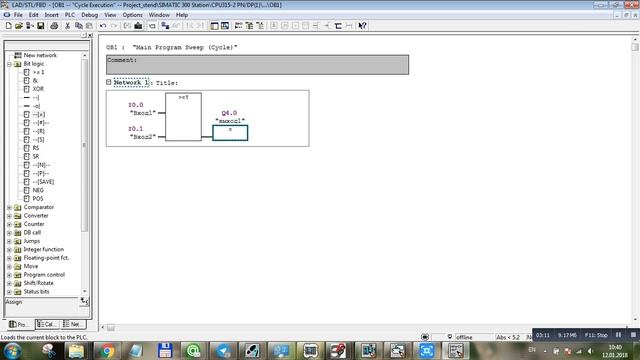Insert a new network via toolbar icon
Viewport: 640px width, 360px height.
tap(238, 26)
